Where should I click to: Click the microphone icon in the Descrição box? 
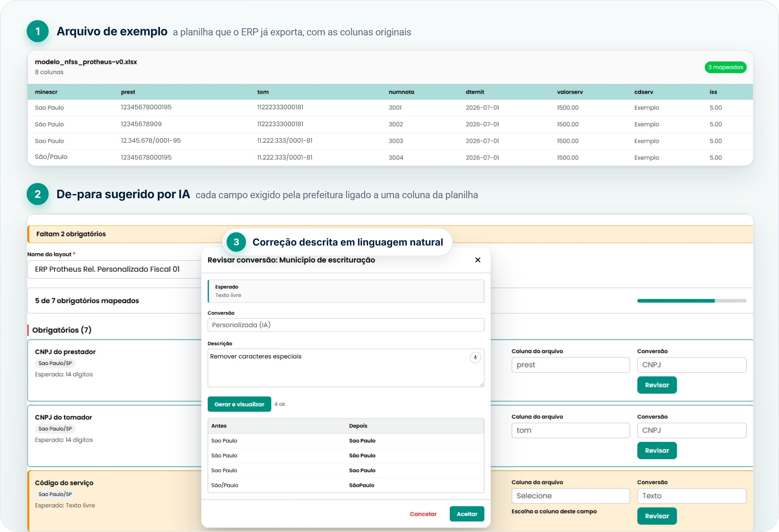coord(475,357)
